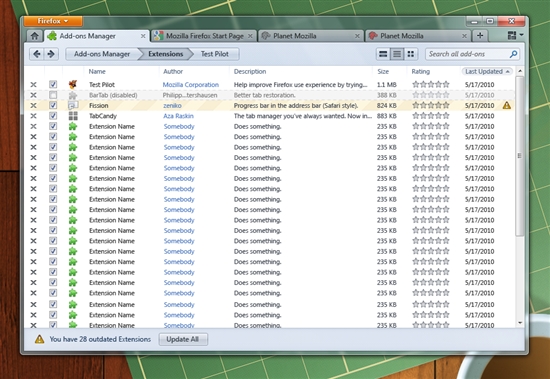Screen dimensions: 550x379
Task: Open the Firefox application menu button
Action: point(53,21)
